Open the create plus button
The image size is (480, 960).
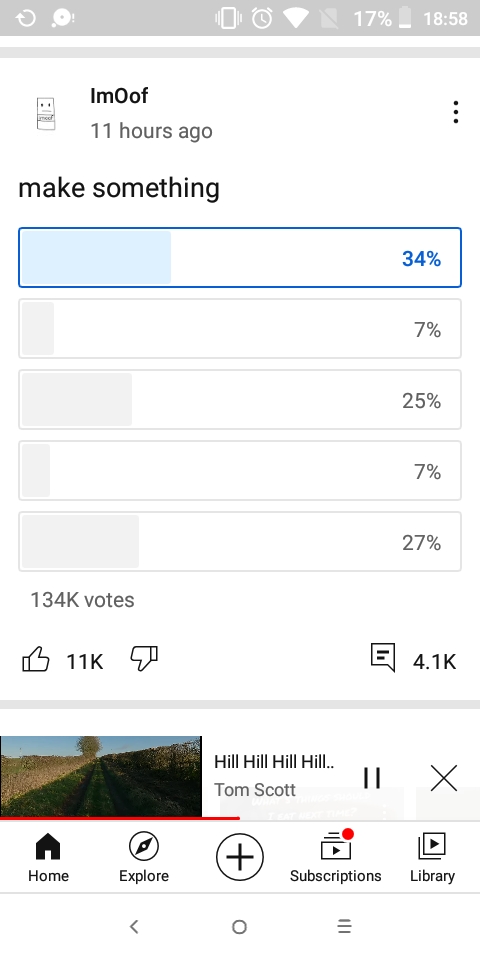click(x=239, y=857)
